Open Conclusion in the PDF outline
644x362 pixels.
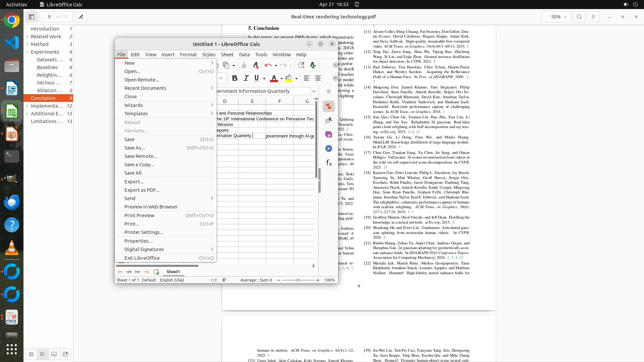click(x=43, y=98)
